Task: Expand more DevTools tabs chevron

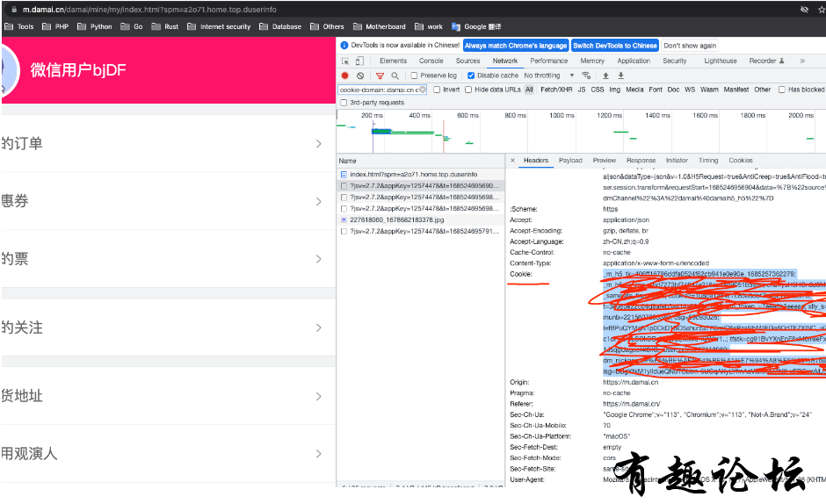Action: 802,61
